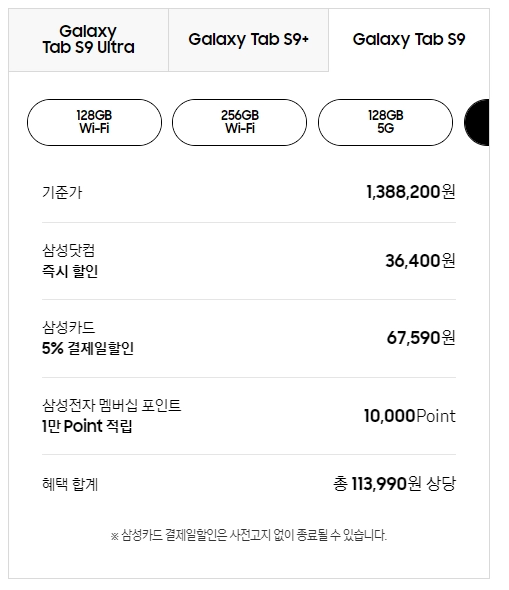Viewport: 509px width, 590px height.
Task: Pick the 256GB Wi-Fi storage option
Action: point(240,122)
